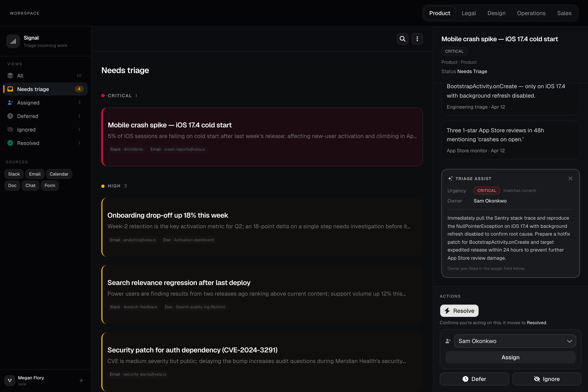The width and height of the screenshot is (588, 392).
Task: Click Owner Sam Okonkwo in Triage Assist
Action: [490, 201]
